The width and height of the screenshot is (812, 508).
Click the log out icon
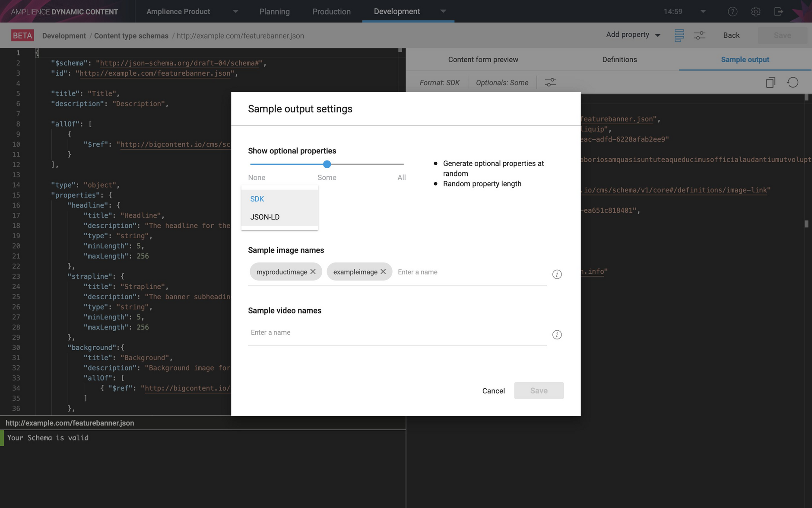coord(778,12)
